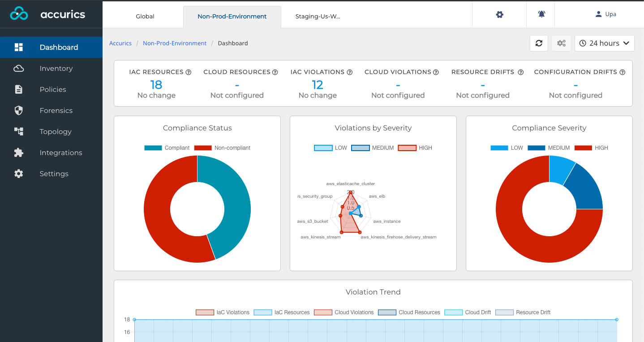Click the light blue LOW donut segment
Viewport: 644px width, 342px height.
tap(560, 170)
